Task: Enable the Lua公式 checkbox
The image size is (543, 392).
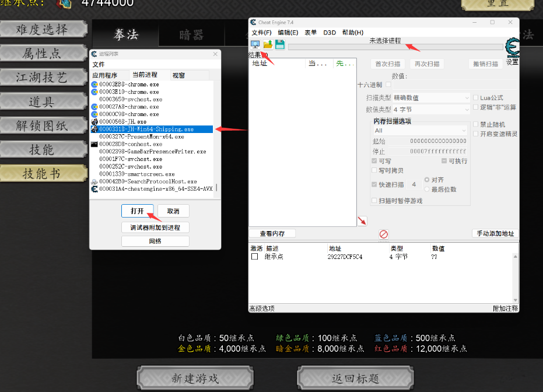Action: (476, 98)
